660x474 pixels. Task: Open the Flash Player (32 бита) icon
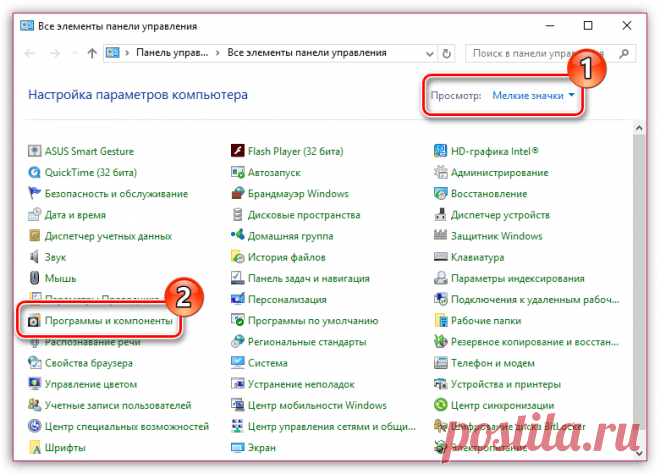pos(238,151)
